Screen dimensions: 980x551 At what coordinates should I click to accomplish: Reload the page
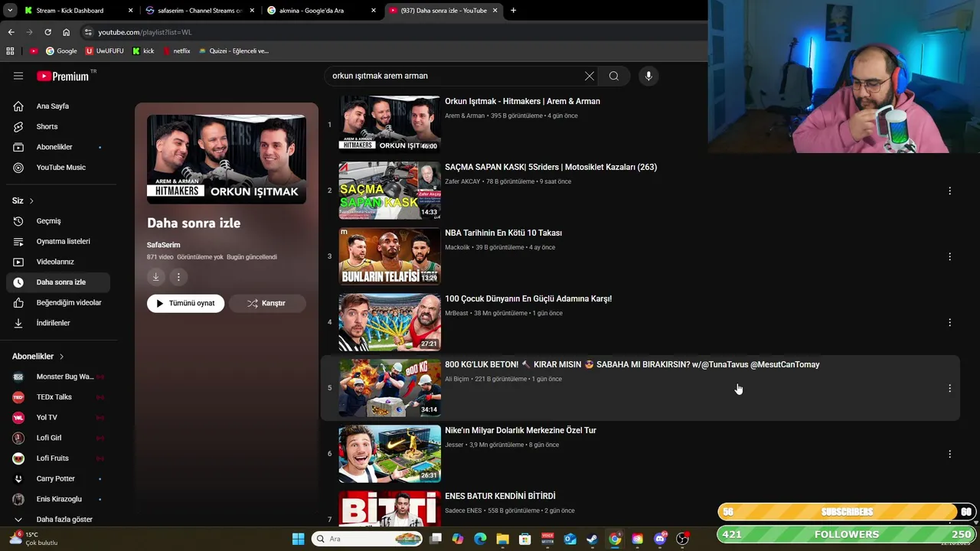(x=47, y=32)
